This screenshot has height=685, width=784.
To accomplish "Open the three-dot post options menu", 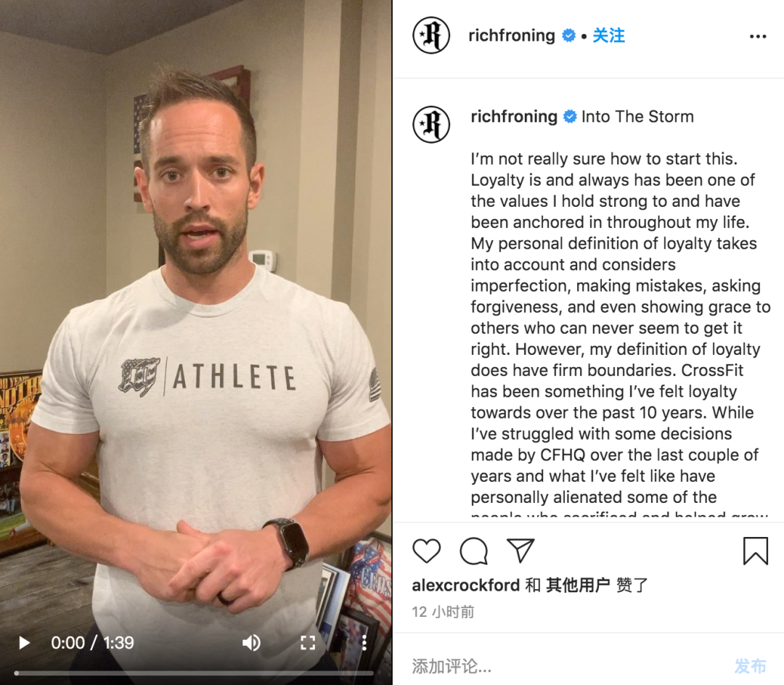I will tap(758, 36).
